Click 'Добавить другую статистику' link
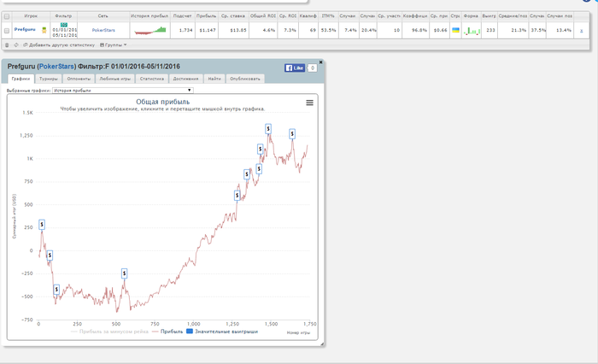 tap(59, 45)
